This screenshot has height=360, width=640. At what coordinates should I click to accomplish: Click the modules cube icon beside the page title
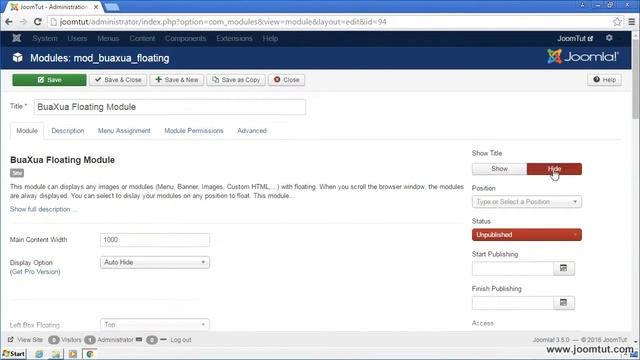(18, 58)
